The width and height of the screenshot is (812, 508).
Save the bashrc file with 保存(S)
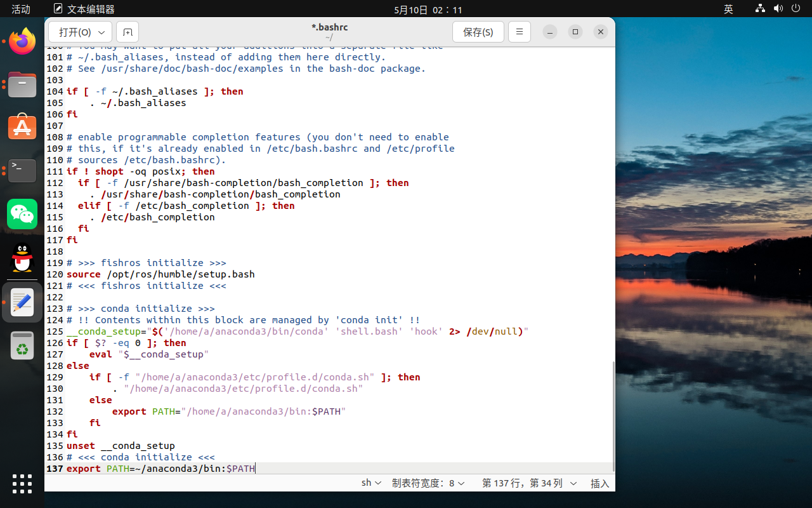click(x=478, y=32)
